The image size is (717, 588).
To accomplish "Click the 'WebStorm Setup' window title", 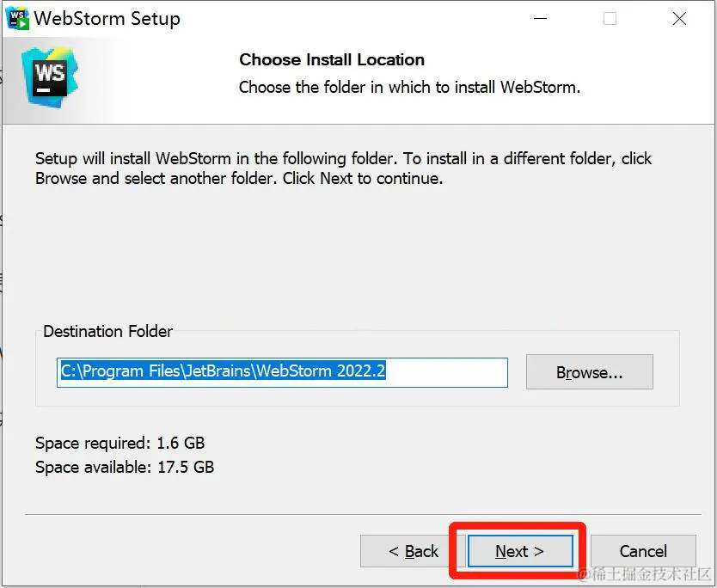I will click(x=107, y=19).
